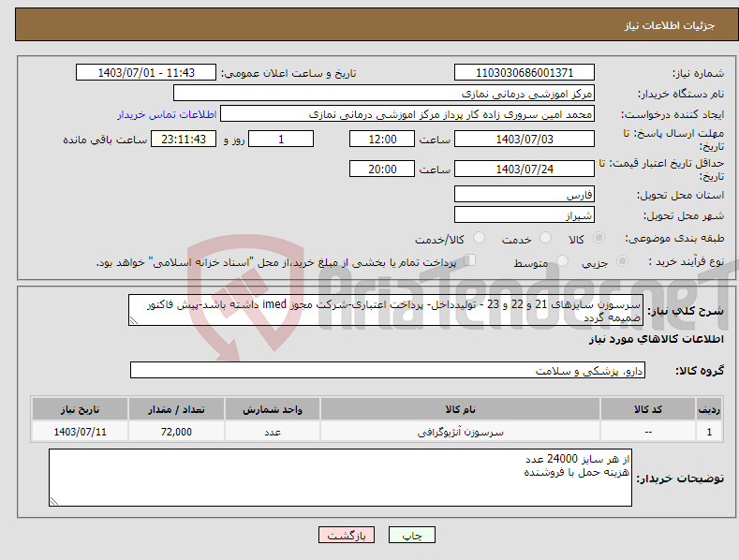
Task: Click the گروه کالا field دارو، پزشکی و سلامت
Action: click(x=388, y=370)
